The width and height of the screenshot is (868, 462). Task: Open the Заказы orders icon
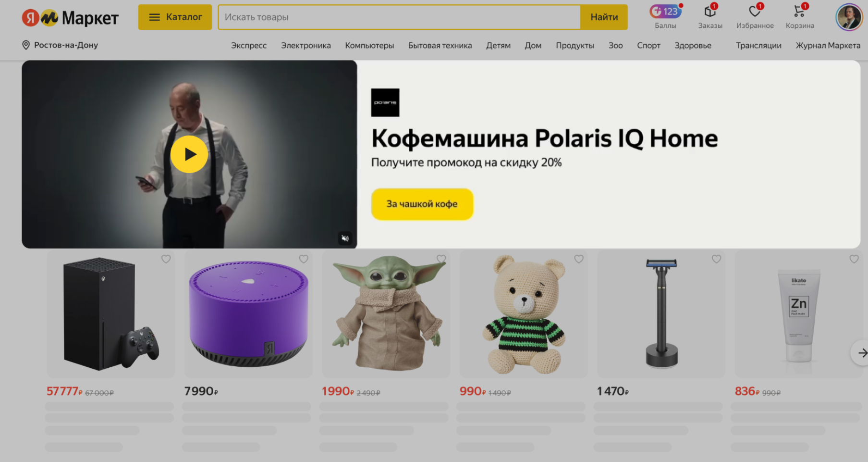tap(710, 12)
